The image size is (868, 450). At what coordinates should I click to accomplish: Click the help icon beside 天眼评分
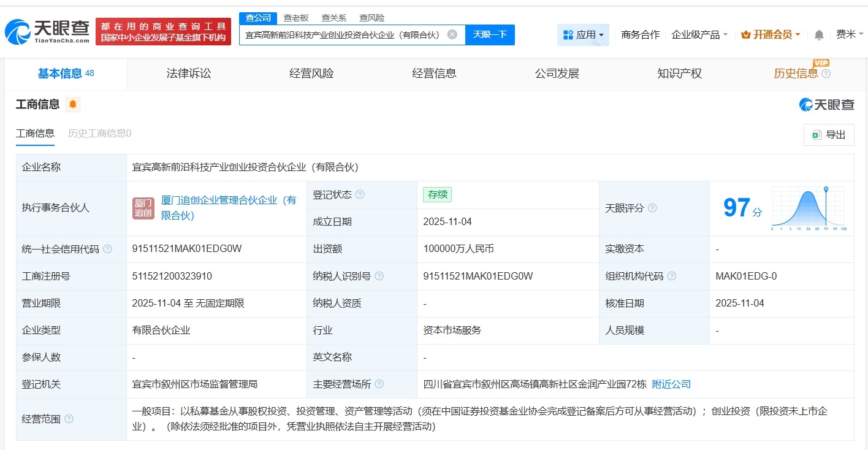coord(652,208)
